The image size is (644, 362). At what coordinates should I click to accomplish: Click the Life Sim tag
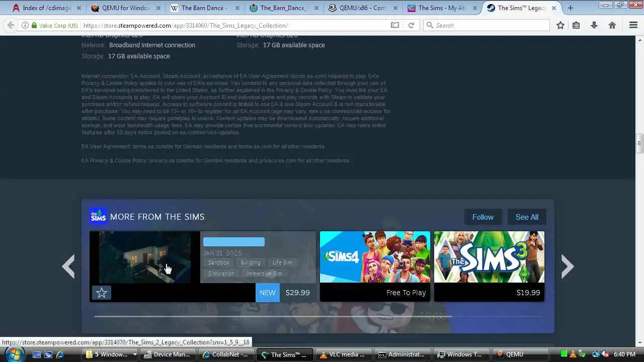(x=282, y=262)
